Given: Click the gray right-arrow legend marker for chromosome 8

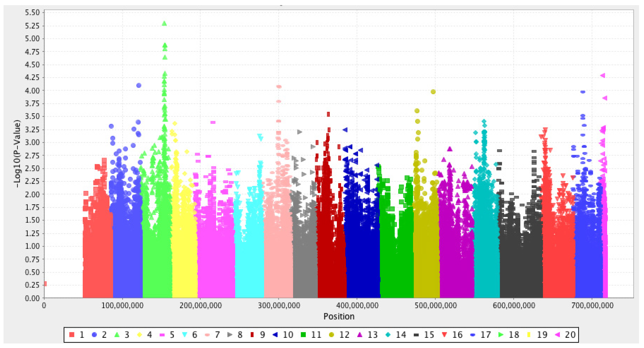Looking at the screenshot, I should point(230,334).
